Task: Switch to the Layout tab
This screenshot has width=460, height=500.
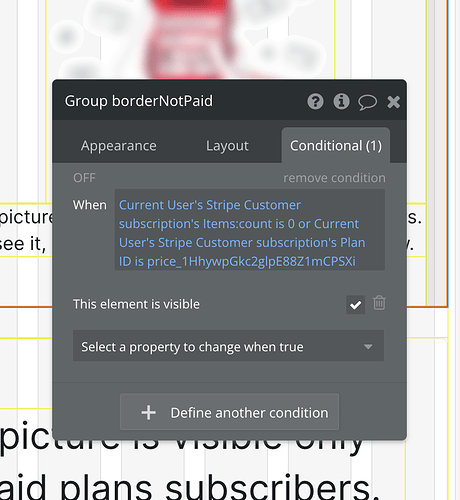Action: coord(227,146)
